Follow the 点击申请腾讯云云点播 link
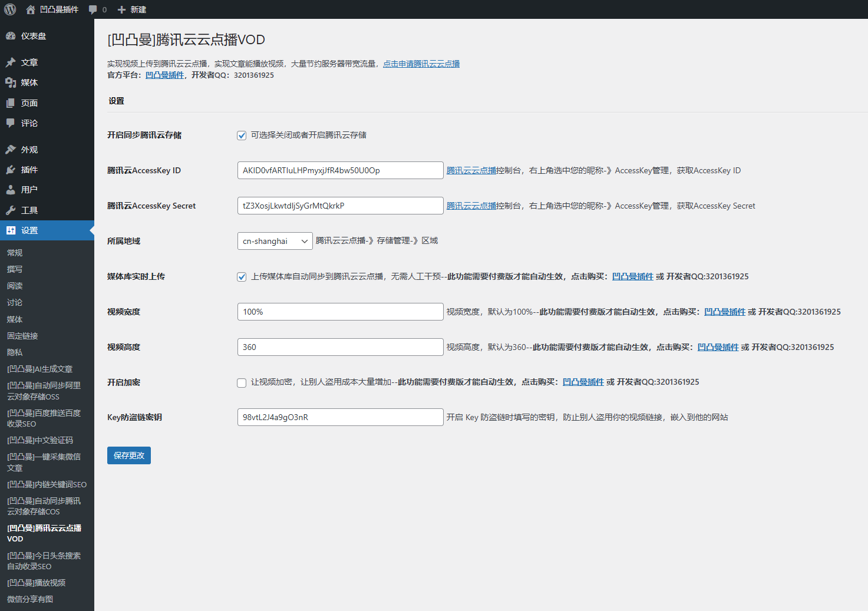 [x=421, y=64]
